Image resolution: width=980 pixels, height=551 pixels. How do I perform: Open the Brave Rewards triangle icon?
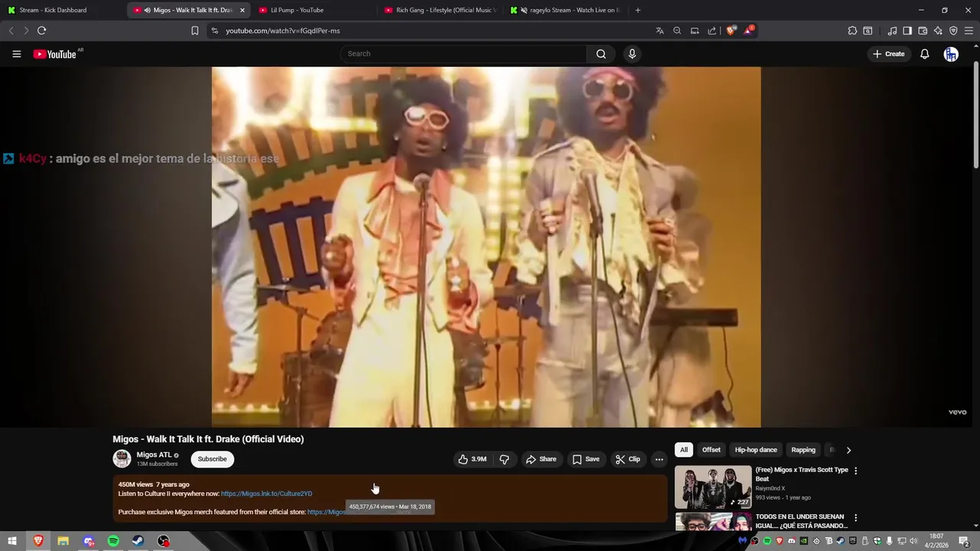(749, 31)
